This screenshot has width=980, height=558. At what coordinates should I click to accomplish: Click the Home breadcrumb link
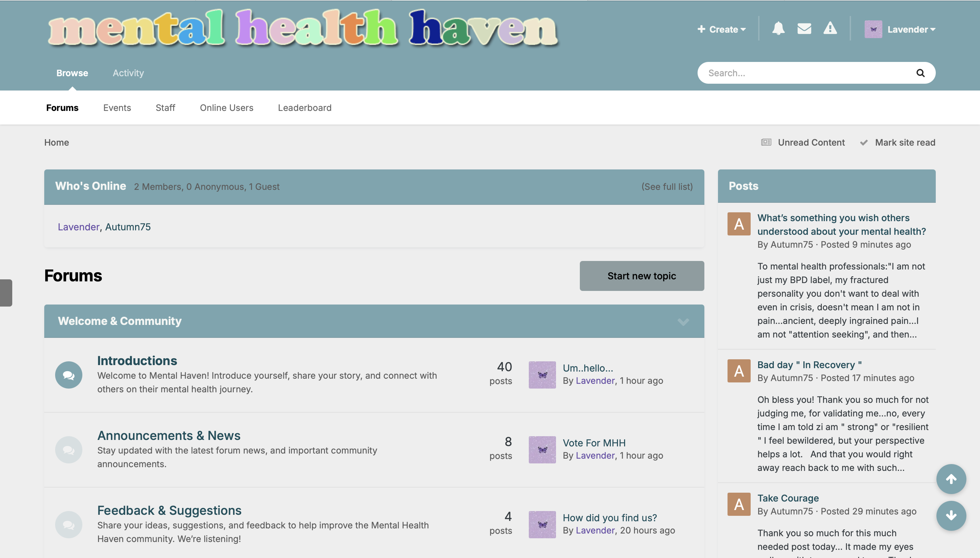pyautogui.click(x=56, y=142)
